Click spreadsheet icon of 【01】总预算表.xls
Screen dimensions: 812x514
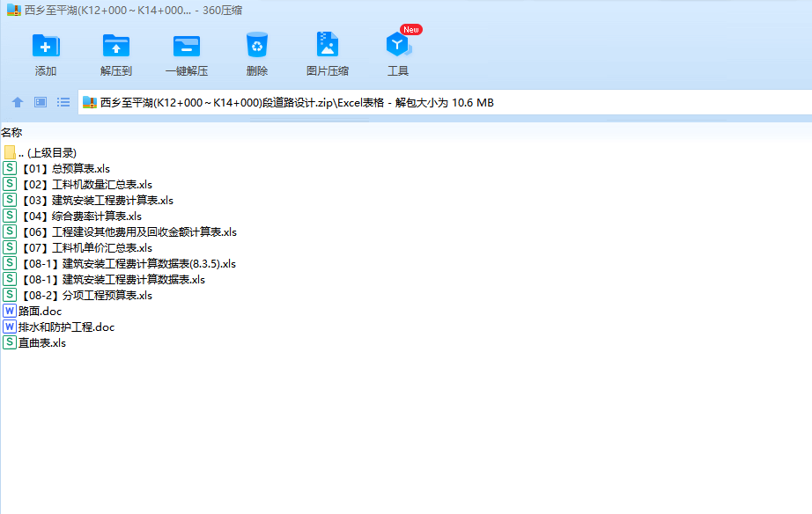(x=10, y=168)
